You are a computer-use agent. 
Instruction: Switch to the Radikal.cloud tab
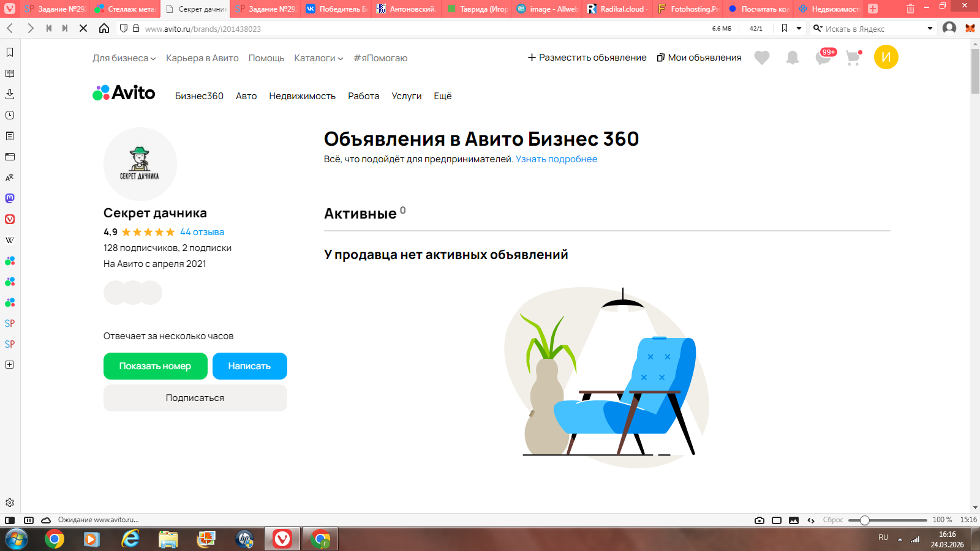tap(617, 9)
